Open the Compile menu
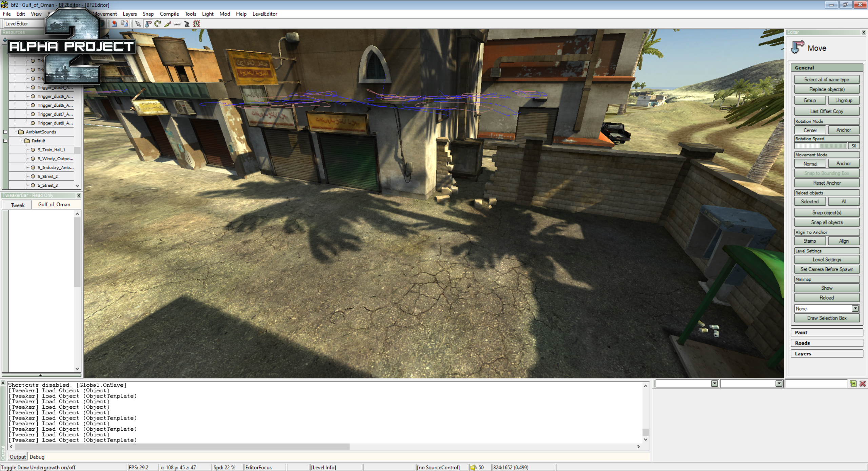Image resolution: width=868 pixels, height=471 pixels. (x=169, y=14)
